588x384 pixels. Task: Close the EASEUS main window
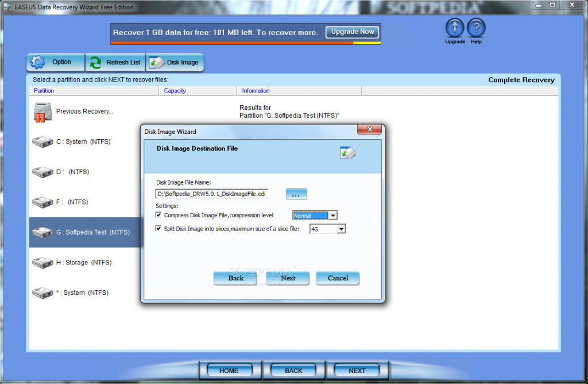coord(572,5)
